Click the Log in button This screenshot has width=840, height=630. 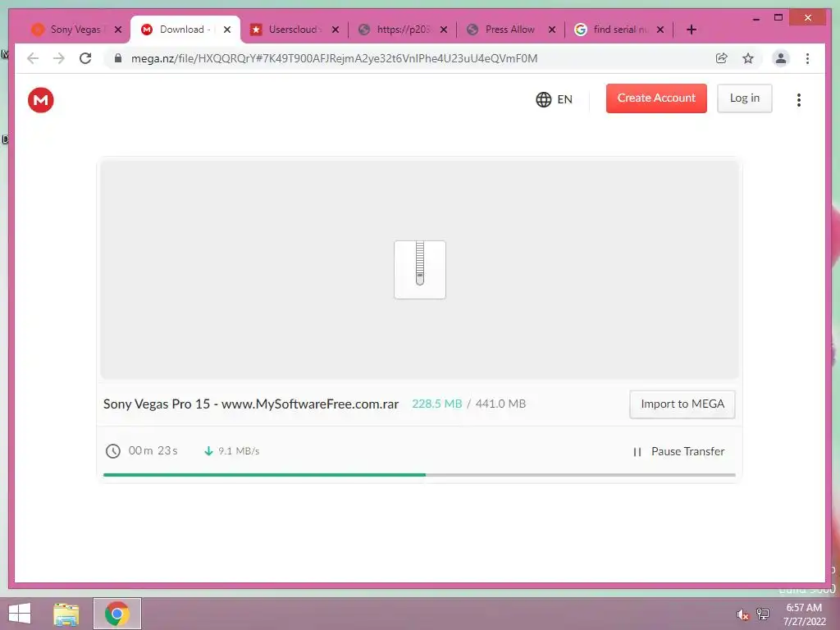pos(745,98)
